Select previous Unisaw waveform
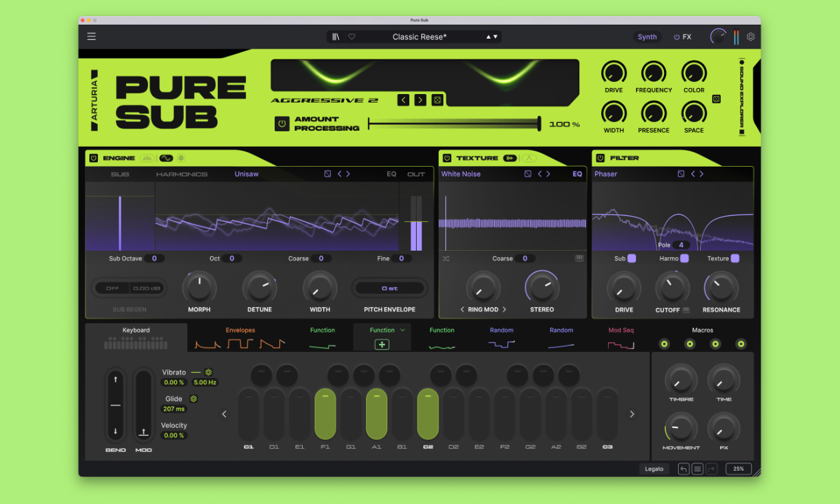The width and height of the screenshot is (840, 504). (339, 174)
